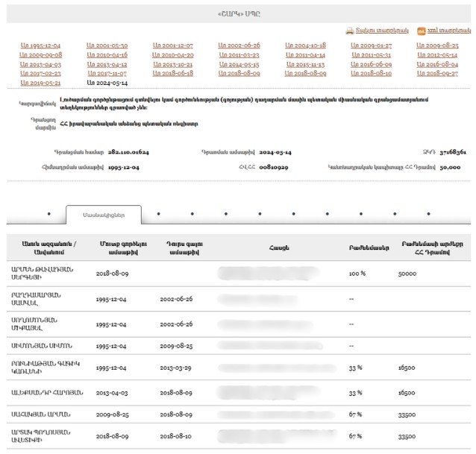Select the current 2024-05-14 version
The height and width of the screenshot is (454, 476).
[x=107, y=83]
